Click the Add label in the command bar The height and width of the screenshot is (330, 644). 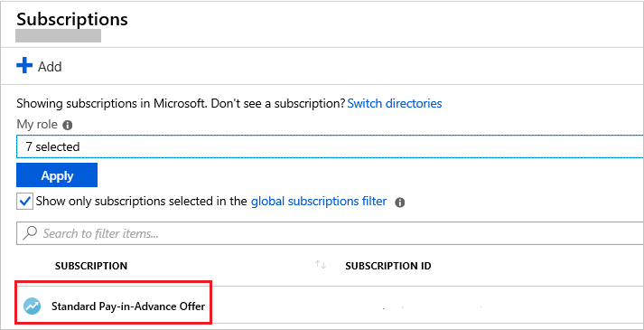pos(50,67)
